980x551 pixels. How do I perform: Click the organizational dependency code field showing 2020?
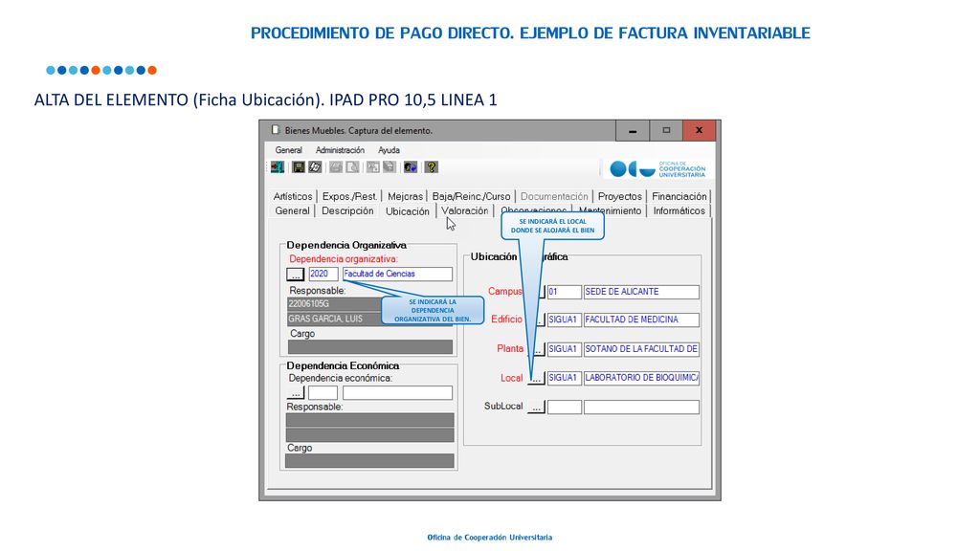[x=323, y=274]
